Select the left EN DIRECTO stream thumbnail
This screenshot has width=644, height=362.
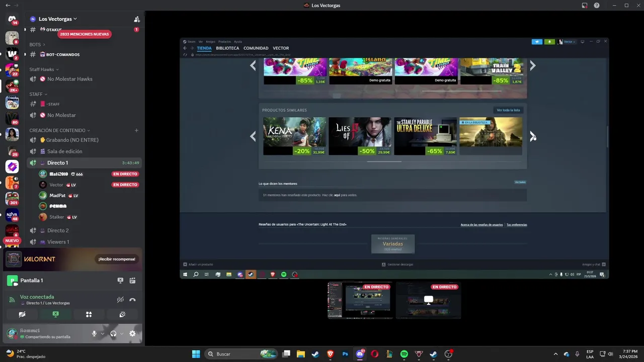(360, 300)
